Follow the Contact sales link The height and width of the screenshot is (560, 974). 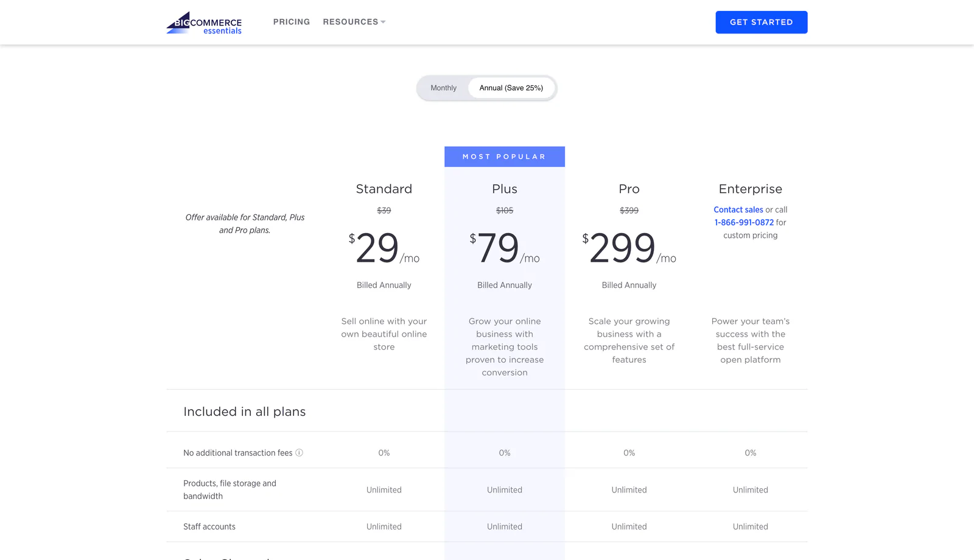(x=738, y=209)
